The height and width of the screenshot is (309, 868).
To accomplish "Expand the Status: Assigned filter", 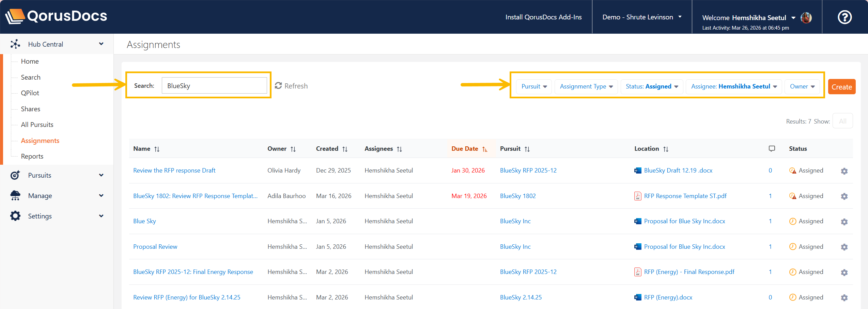I will (652, 86).
